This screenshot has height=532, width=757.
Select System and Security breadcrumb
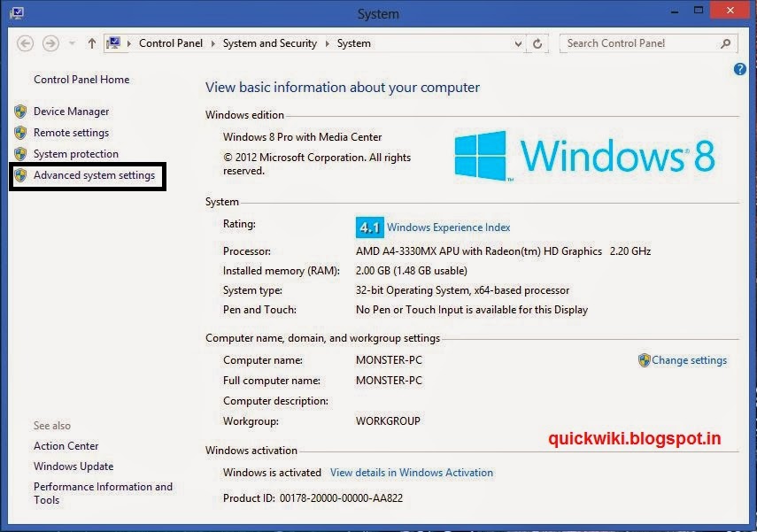pos(270,43)
